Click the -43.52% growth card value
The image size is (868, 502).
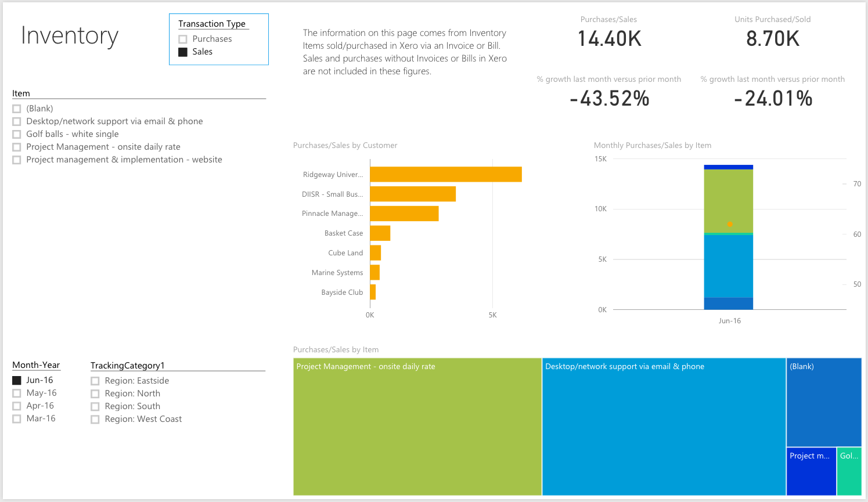coord(609,99)
